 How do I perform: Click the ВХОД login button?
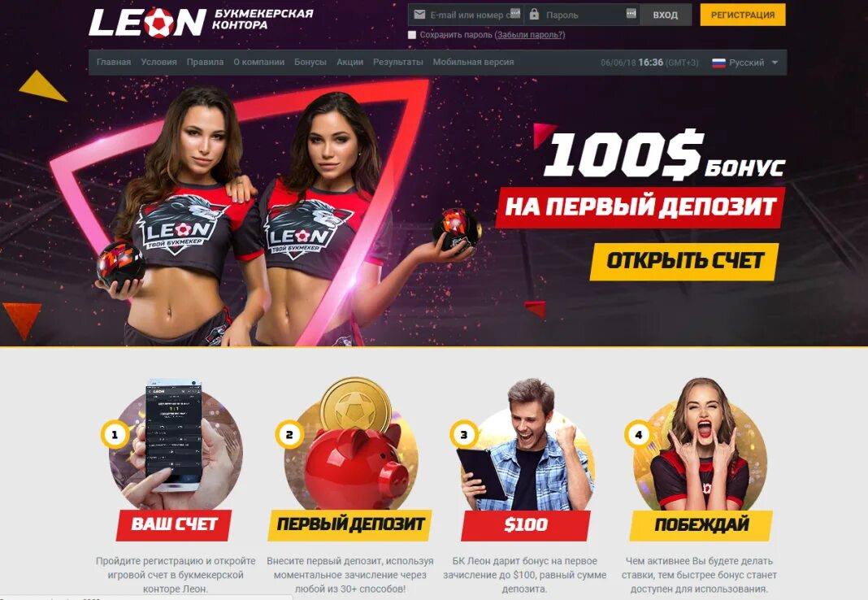(x=666, y=15)
